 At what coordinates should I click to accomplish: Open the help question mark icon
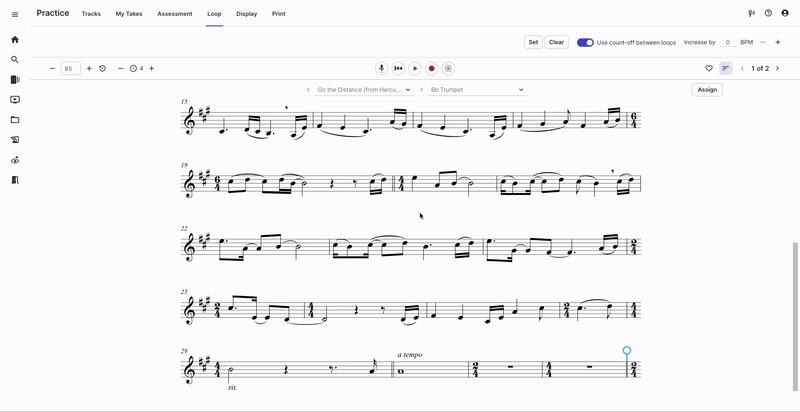click(768, 13)
